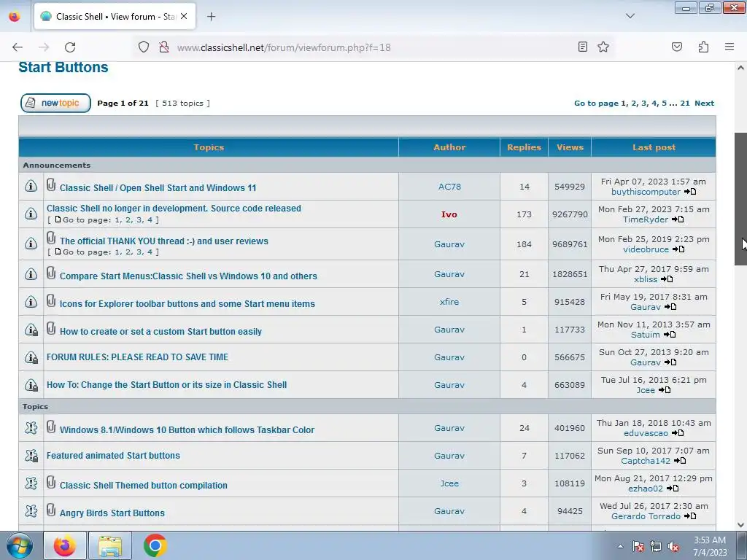Open last poster Gerardo Torrado profile
The height and width of the screenshot is (560, 747).
(x=646, y=516)
